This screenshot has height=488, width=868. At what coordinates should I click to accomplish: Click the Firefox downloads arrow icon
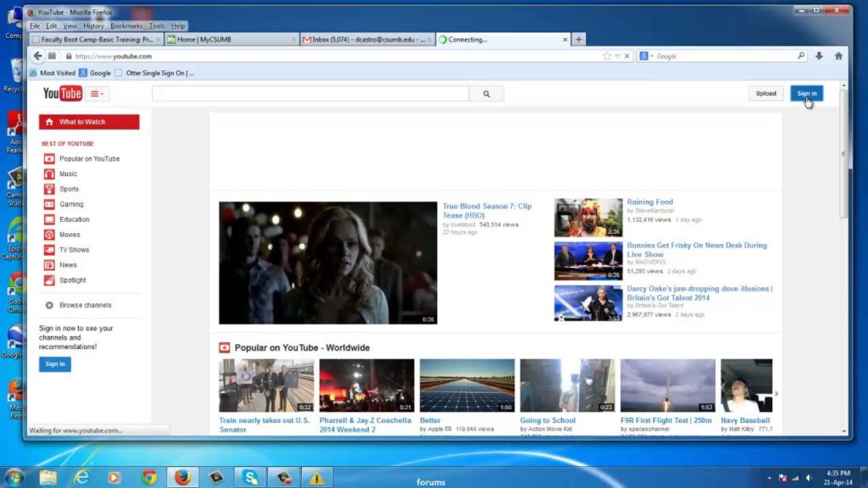(819, 56)
